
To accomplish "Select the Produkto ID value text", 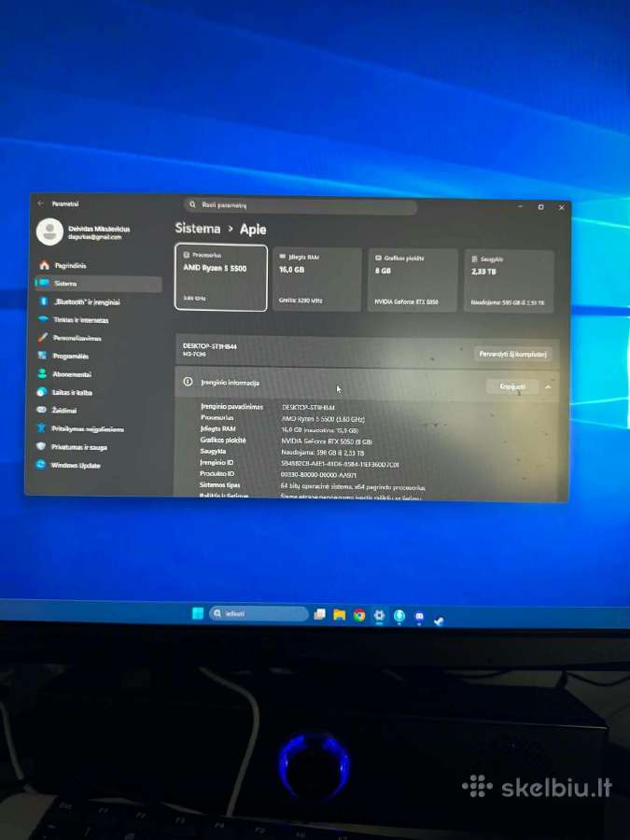I will pyautogui.click(x=319, y=475).
